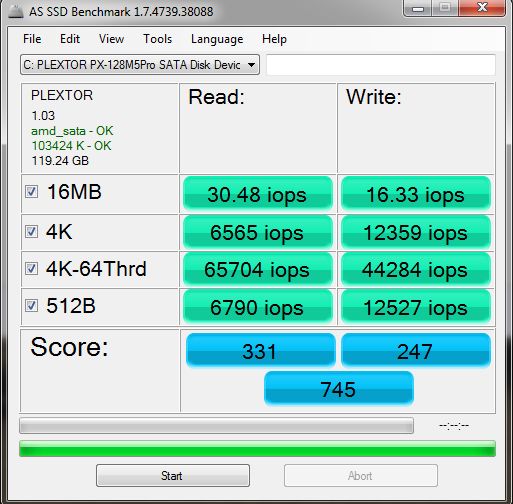Screen dimensions: 513x504
Task: Click the 4K-64Thrd read result 65704 iops
Action: 258,269
